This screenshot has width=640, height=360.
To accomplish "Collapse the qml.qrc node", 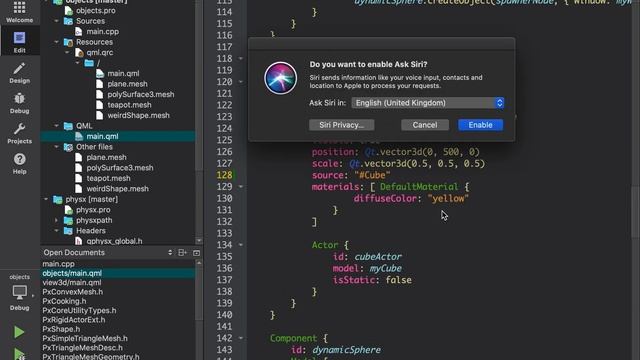I will point(67,52).
